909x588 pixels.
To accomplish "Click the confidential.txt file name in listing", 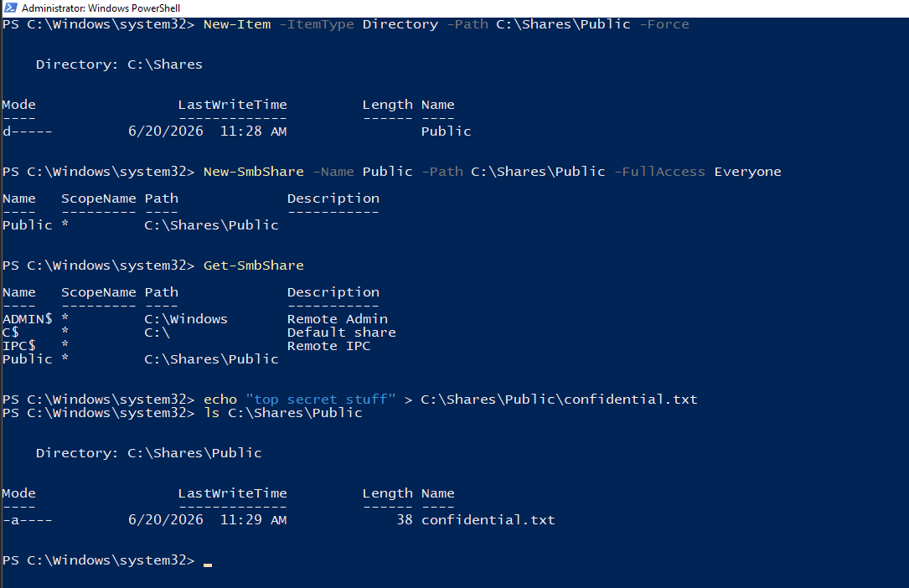I will [x=488, y=520].
